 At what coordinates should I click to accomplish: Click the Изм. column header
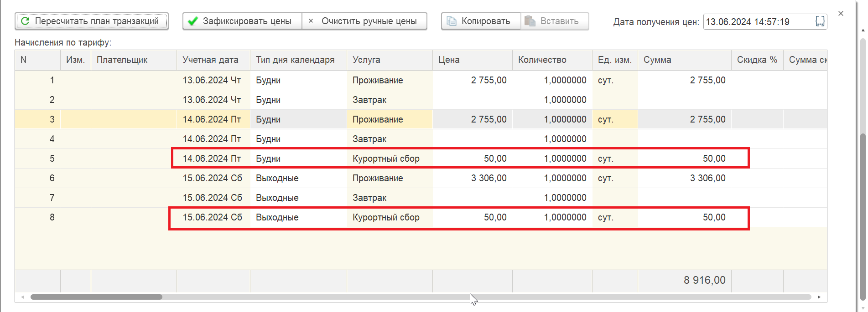(x=76, y=60)
